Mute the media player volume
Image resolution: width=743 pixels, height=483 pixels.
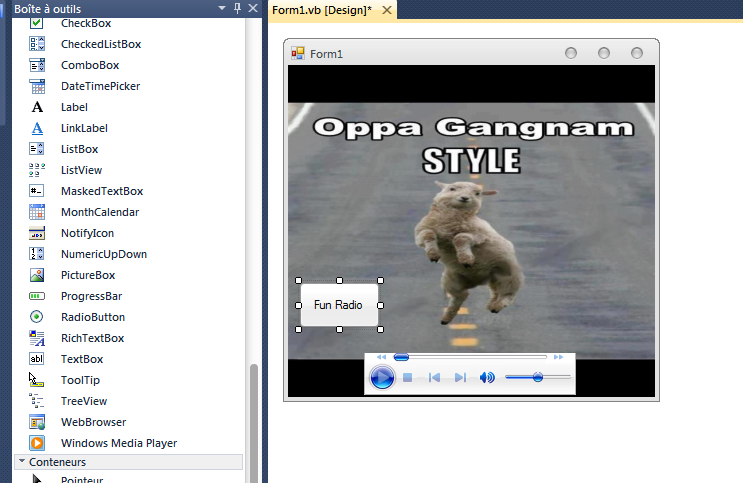[487, 378]
